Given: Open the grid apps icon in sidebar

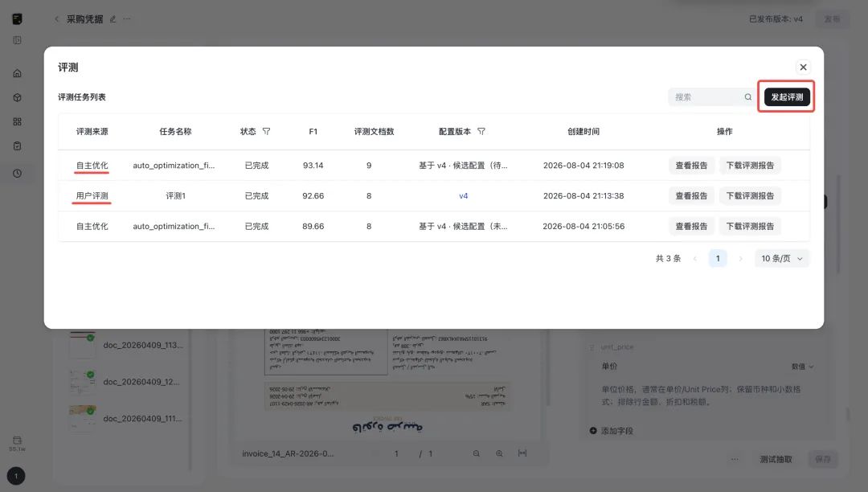Looking at the screenshot, I should point(17,121).
